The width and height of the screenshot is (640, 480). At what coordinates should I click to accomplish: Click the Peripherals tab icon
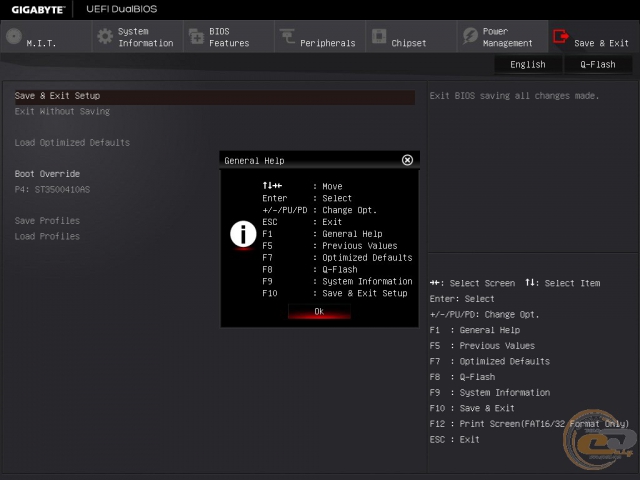[x=287, y=37]
